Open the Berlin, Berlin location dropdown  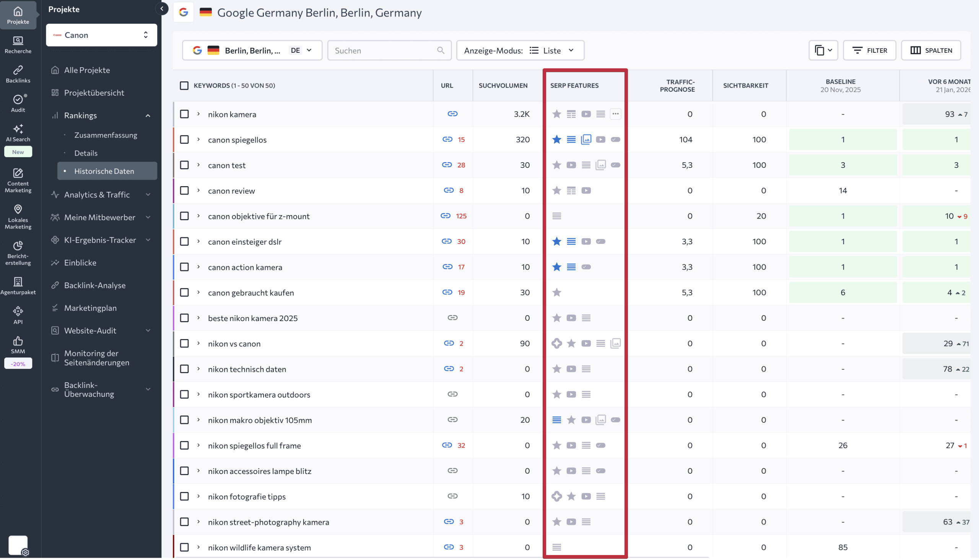(x=252, y=50)
